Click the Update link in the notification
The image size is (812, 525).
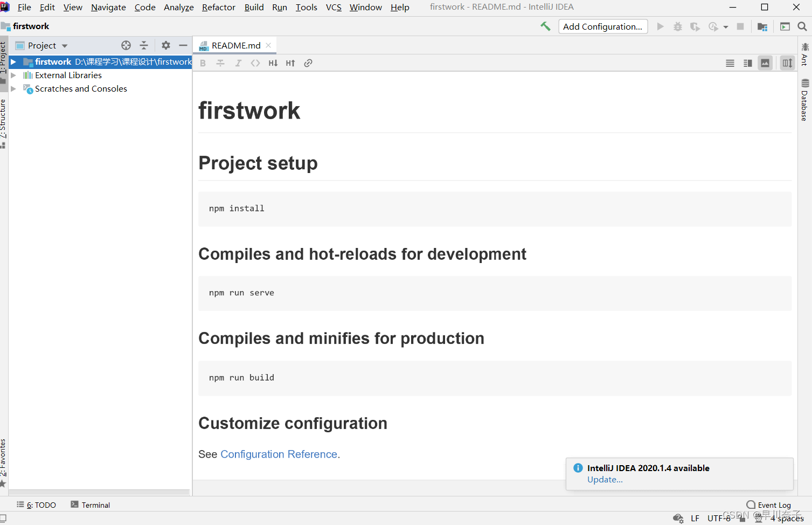click(605, 480)
